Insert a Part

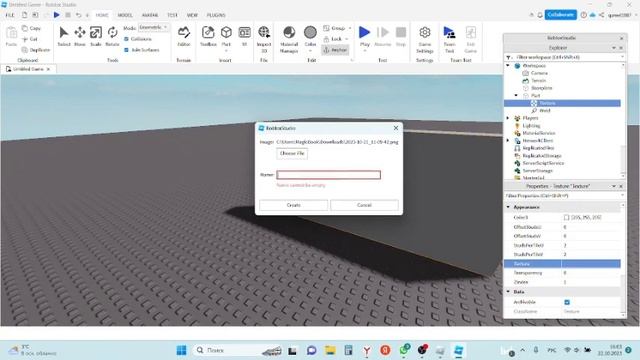pyautogui.click(x=226, y=36)
